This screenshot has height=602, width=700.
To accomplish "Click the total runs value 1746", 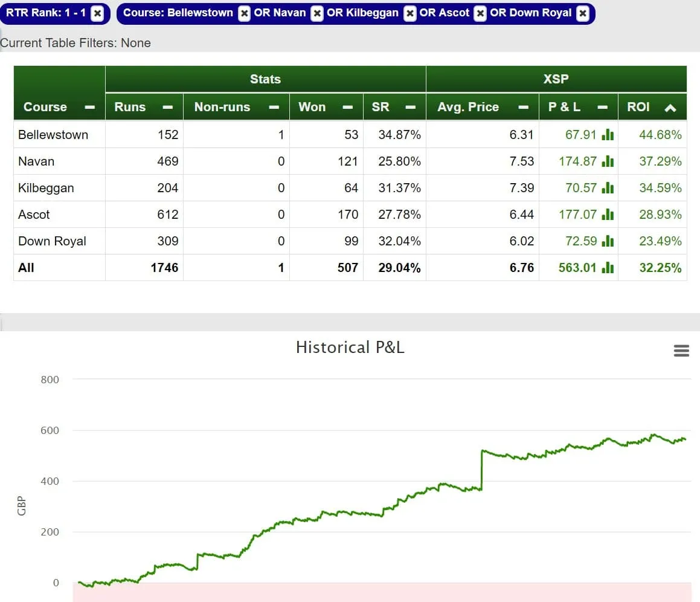I will (x=164, y=267).
